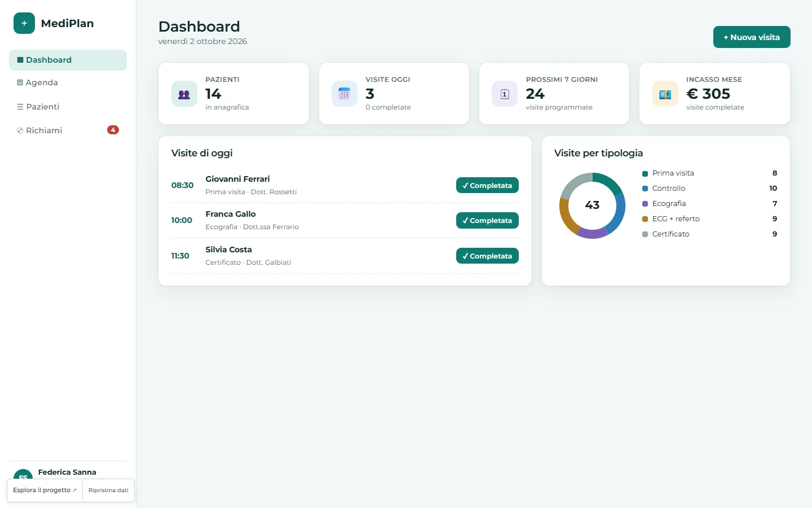This screenshot has height=508, width=812.
Task: Click the patients icon on the Pazienti card
Action: pos(184,94)
